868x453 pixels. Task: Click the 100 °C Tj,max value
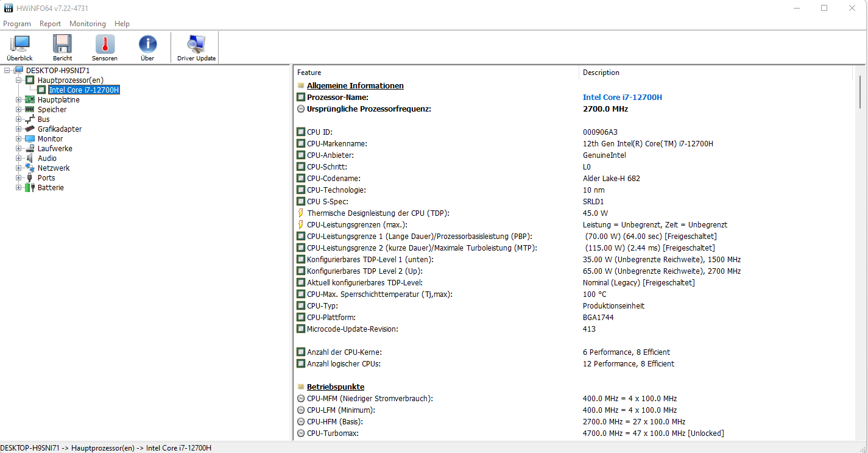coord(595,294)
